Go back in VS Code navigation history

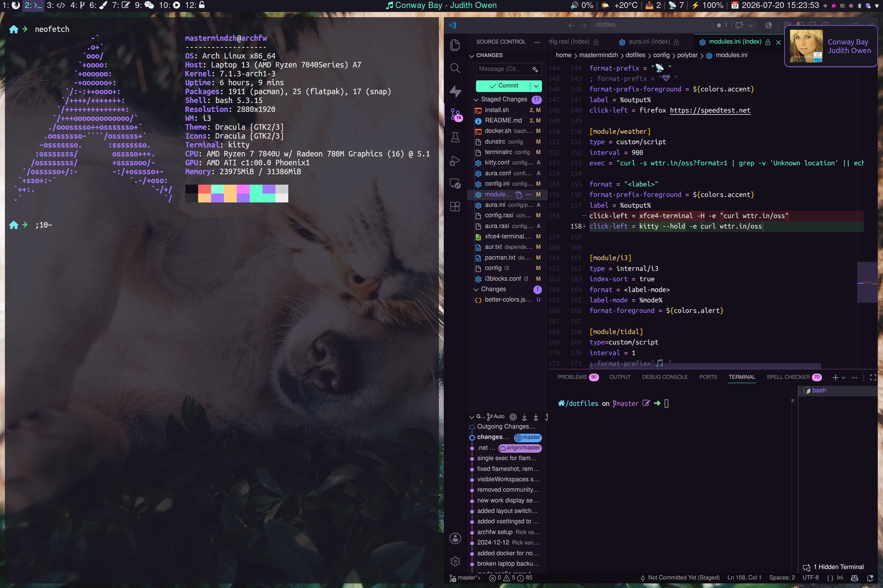(x=571, y=25)
